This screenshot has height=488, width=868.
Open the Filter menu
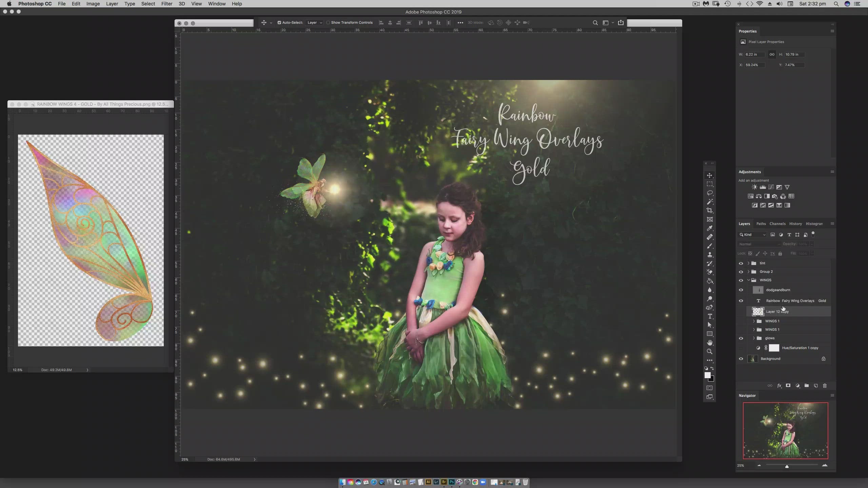[x=166, y=4]
